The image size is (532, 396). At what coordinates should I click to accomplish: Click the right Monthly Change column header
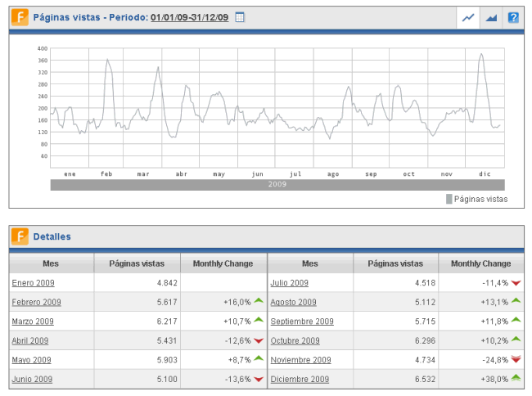[x=480, y=263]
